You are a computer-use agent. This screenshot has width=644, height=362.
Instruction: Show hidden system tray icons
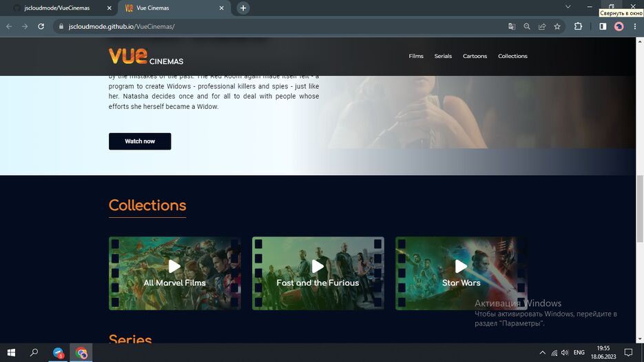click(x=542, y=352)
